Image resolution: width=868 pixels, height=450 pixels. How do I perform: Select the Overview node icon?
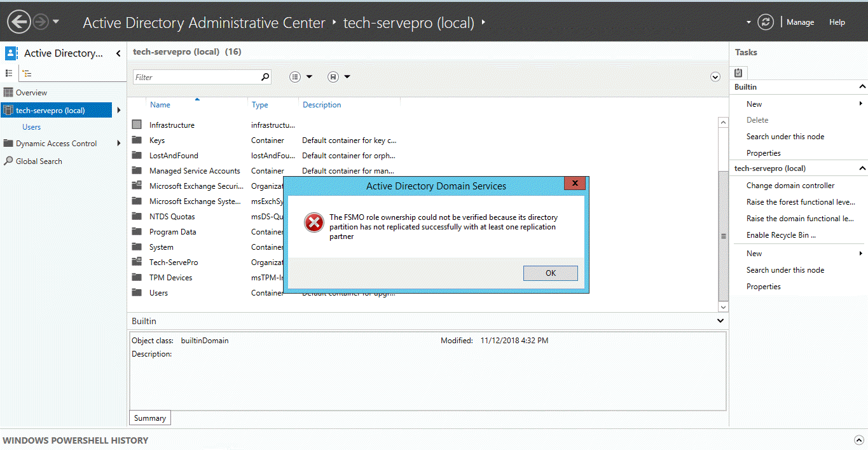[x=8, y=92]
